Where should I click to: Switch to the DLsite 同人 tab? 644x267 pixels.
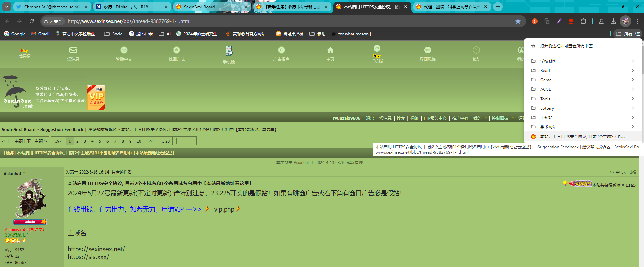pyautogui.click(x=132, y=7)
